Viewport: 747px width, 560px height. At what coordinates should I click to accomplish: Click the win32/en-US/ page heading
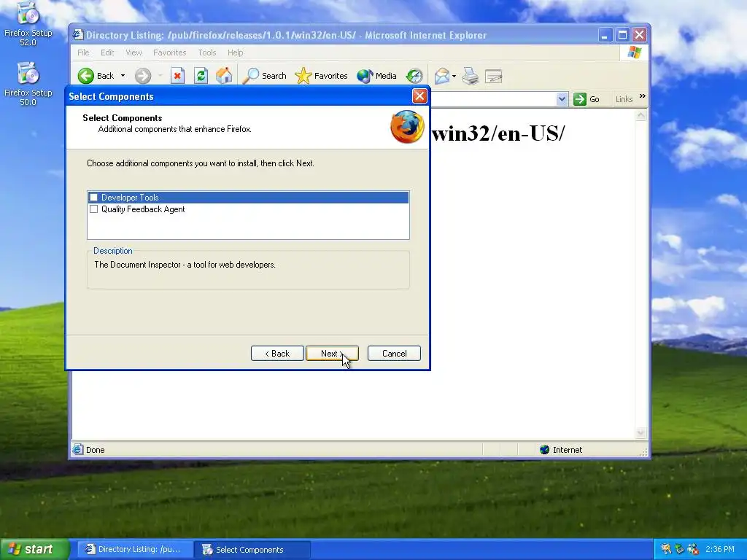coord(498,133)
